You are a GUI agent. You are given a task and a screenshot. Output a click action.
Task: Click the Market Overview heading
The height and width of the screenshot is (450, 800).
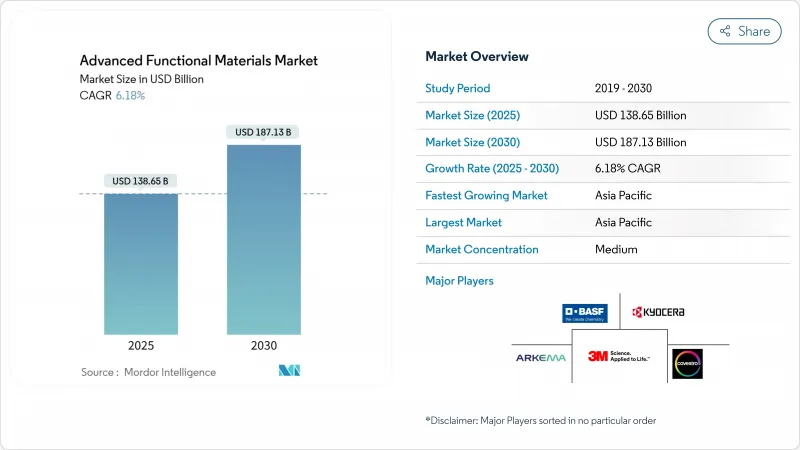pos(477,56)
